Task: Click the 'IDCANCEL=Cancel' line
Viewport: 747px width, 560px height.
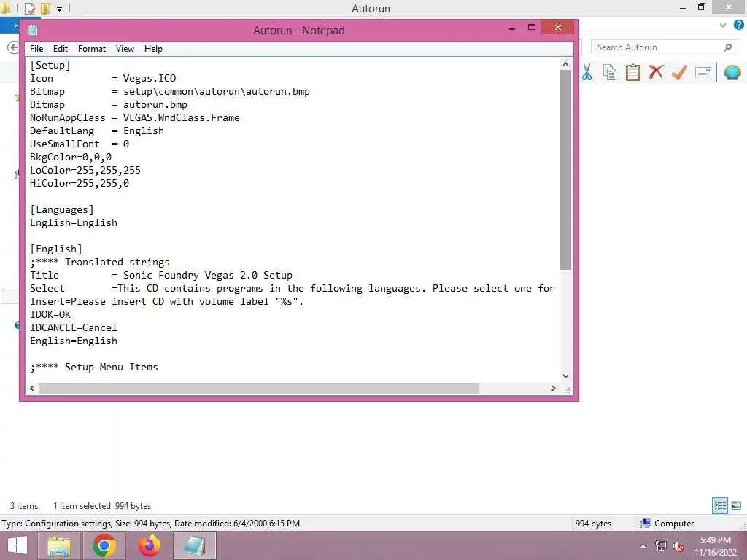Action: click(x=74, y=327)
